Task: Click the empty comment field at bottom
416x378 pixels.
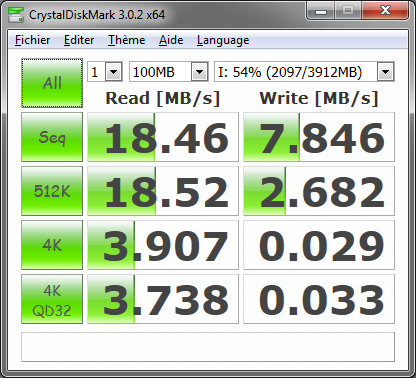Action: tap(208, 347)
